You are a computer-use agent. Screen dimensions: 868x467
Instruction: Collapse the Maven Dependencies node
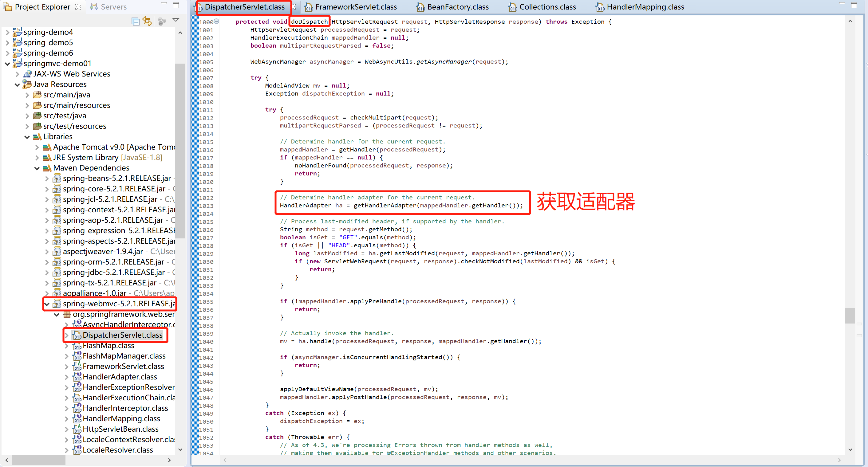tap(37, 168)
